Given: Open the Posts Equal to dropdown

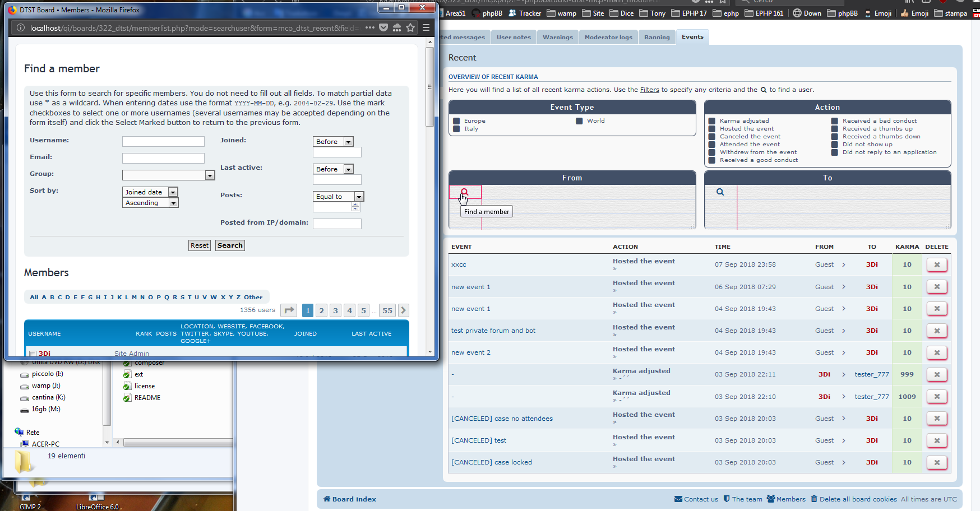Looking at the screenshot, I should pyautogui.click(x=339, y=197).
